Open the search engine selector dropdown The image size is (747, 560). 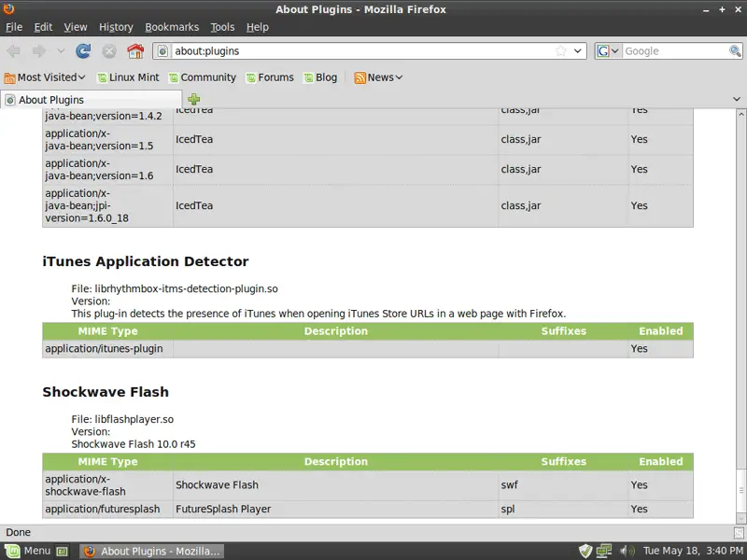(608, 51)
